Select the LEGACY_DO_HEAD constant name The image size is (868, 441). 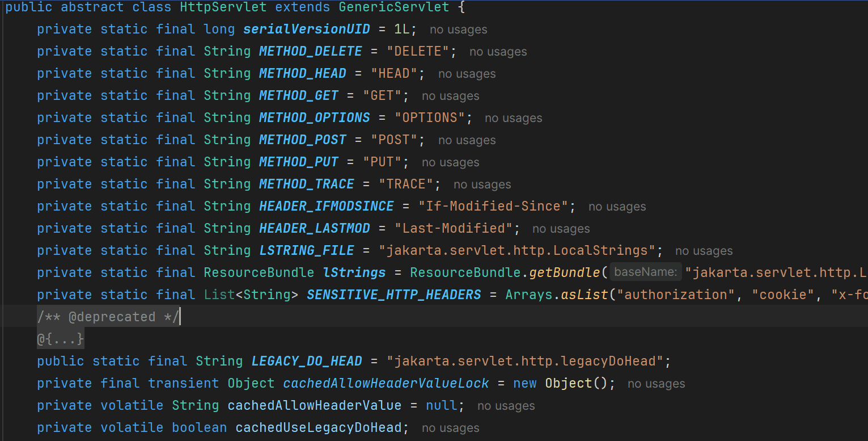pyautogui.click(x=306, y=362)
